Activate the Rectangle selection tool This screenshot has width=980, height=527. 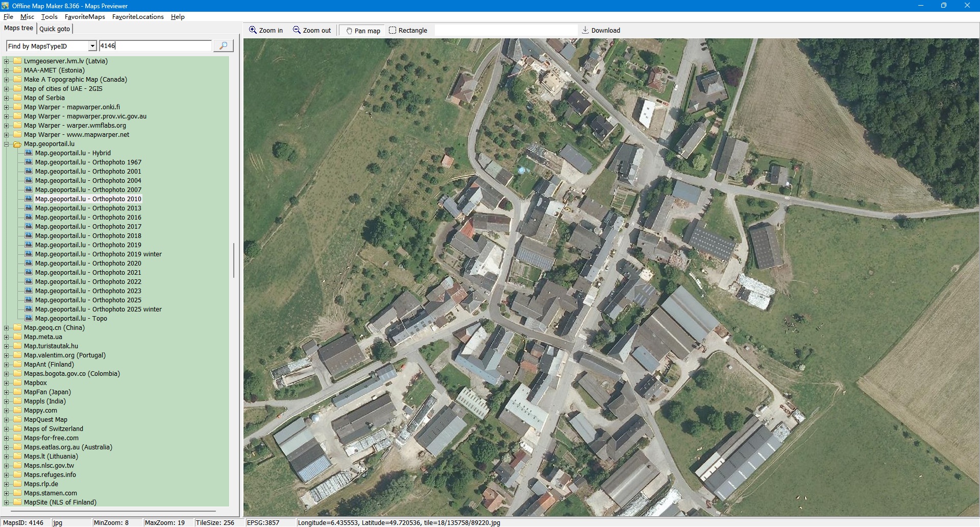click(x=393, y=30)
